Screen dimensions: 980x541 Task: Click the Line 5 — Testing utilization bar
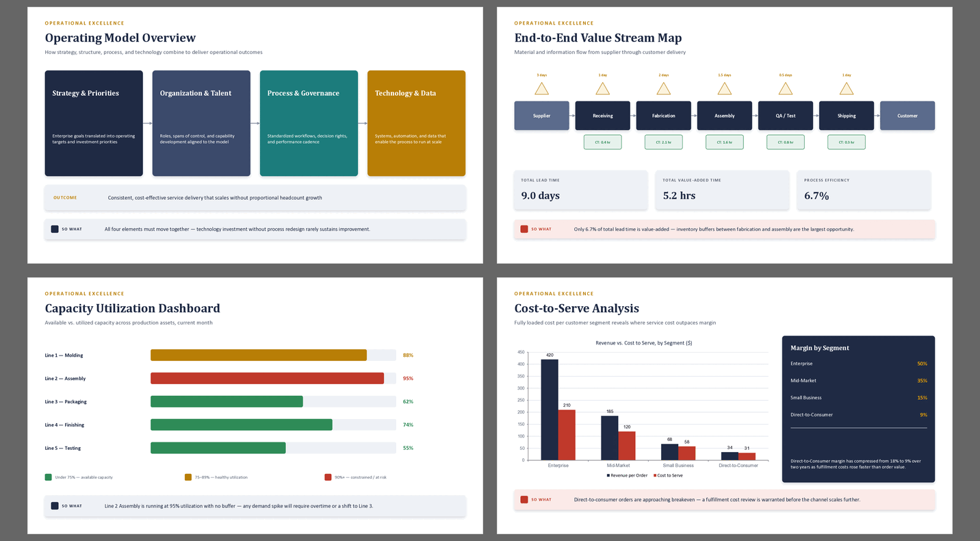tap(218, 448)
